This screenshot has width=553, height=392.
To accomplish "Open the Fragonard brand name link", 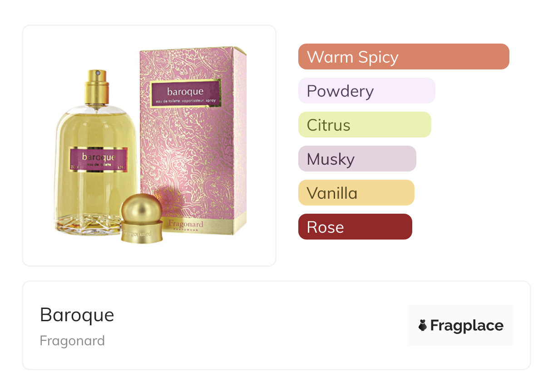I will click(x=72, y=340).
